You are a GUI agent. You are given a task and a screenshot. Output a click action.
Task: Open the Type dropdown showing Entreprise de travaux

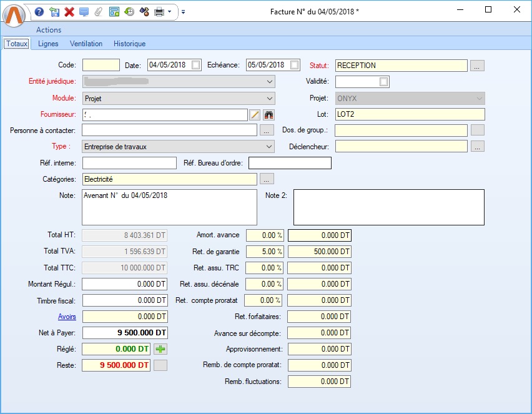269,147
